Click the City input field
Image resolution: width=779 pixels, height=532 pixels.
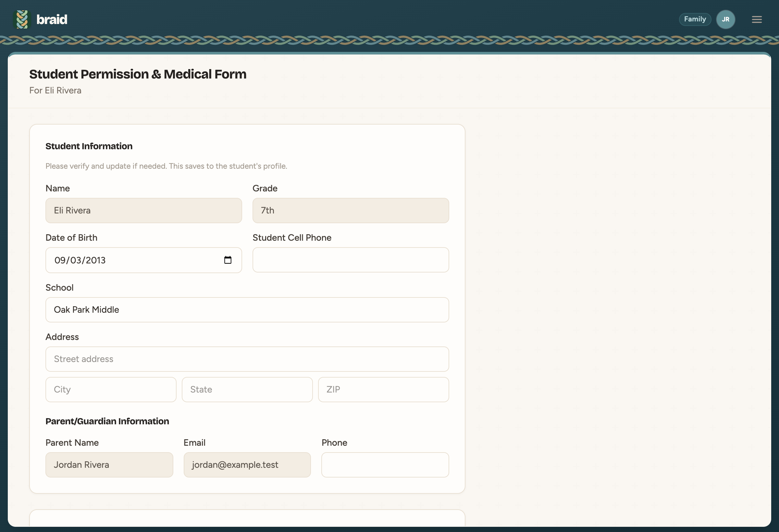point(111,389)
